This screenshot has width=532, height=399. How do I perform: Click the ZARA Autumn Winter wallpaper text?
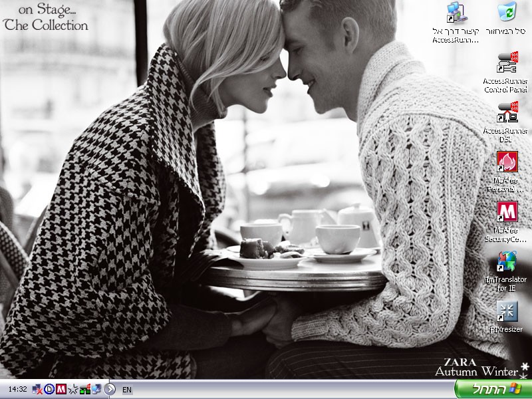click(476, 367)
